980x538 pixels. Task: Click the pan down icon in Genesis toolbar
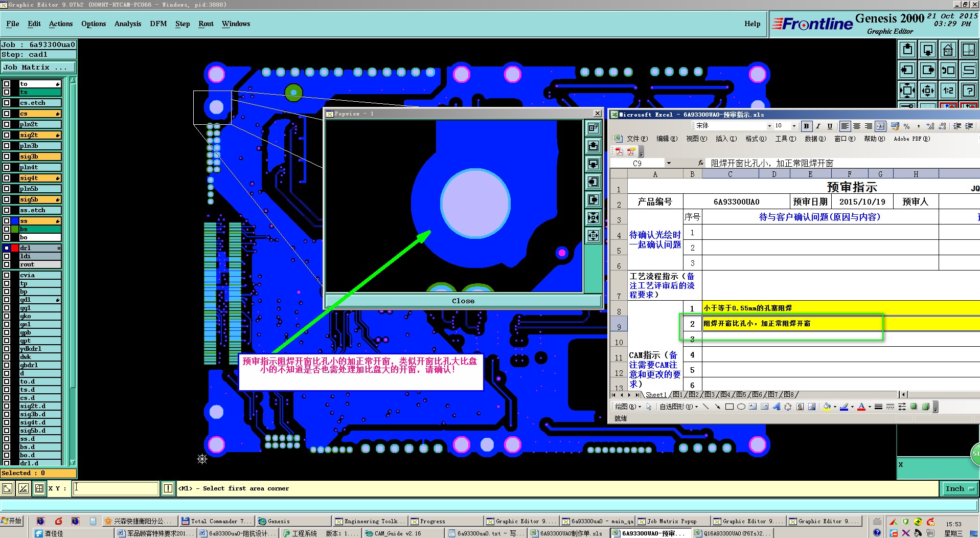point(928,50)
